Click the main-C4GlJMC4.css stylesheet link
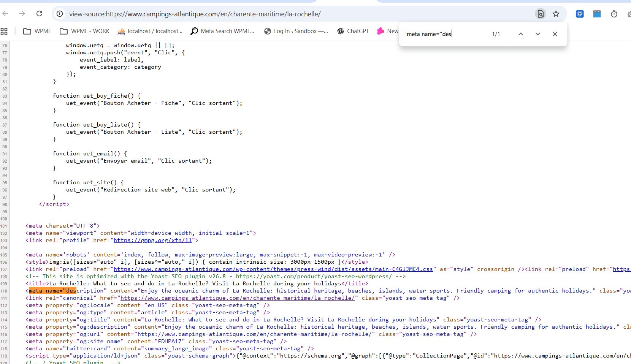The height and width of the screenshot is (364, 631). click(x=273, y=269)
